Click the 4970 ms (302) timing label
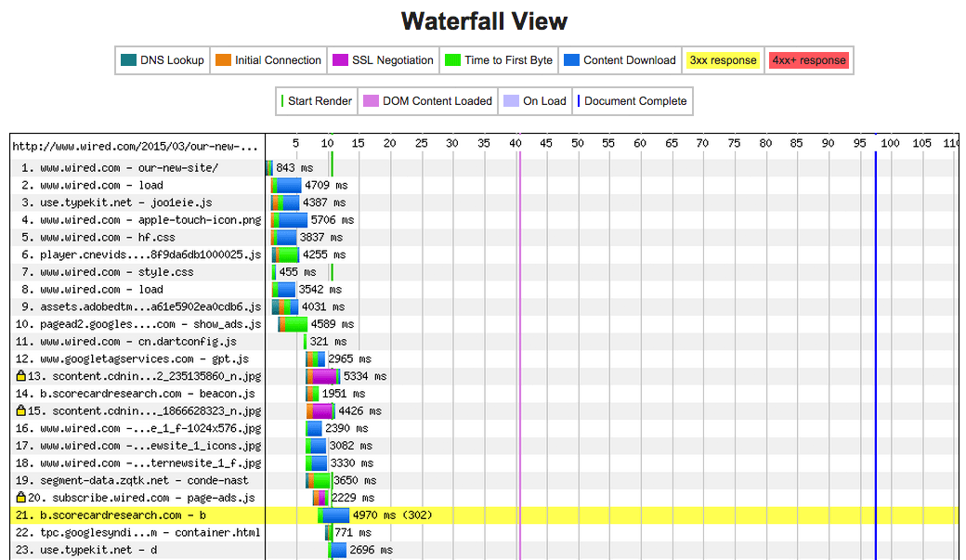This screenshot has width=966, height=560. (x=392, y=515)
